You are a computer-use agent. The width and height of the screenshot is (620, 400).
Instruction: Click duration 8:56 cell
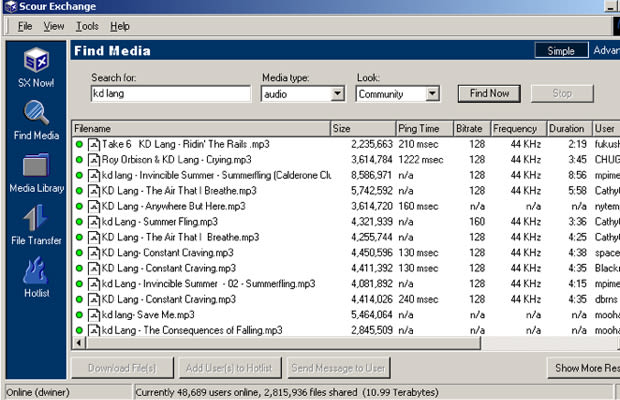(577, 175)
